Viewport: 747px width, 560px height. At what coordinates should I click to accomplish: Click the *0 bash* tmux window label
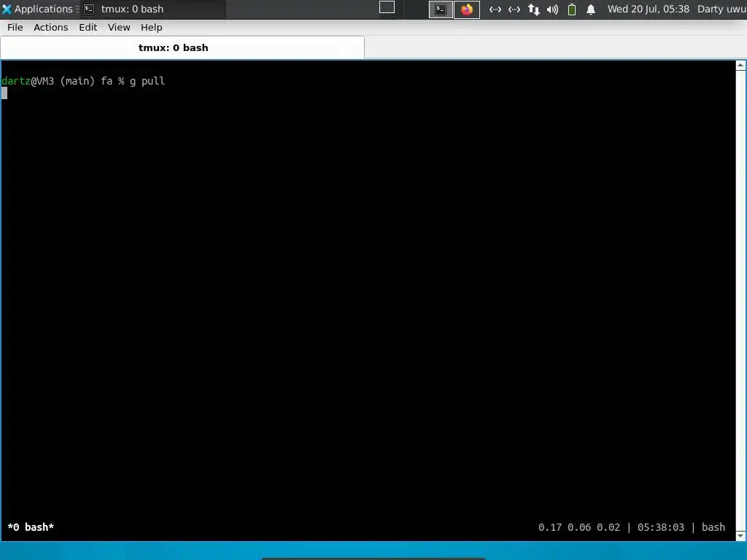tap(31, 527)
